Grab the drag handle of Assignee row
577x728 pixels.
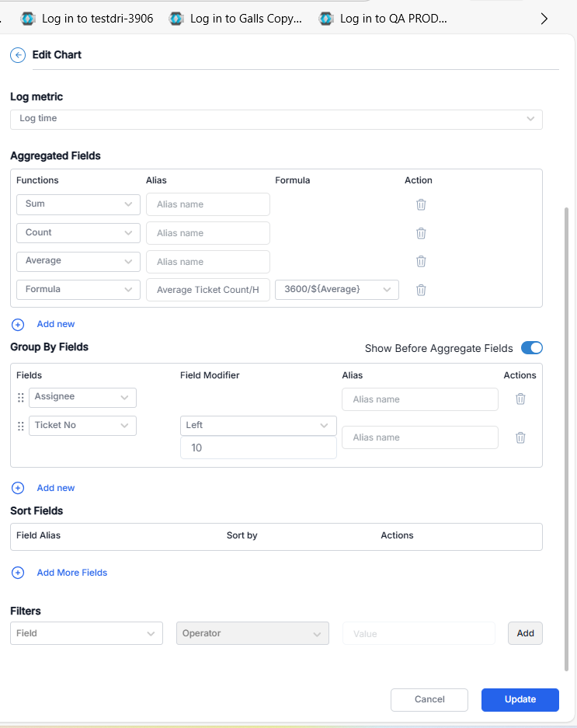[20, 398]
